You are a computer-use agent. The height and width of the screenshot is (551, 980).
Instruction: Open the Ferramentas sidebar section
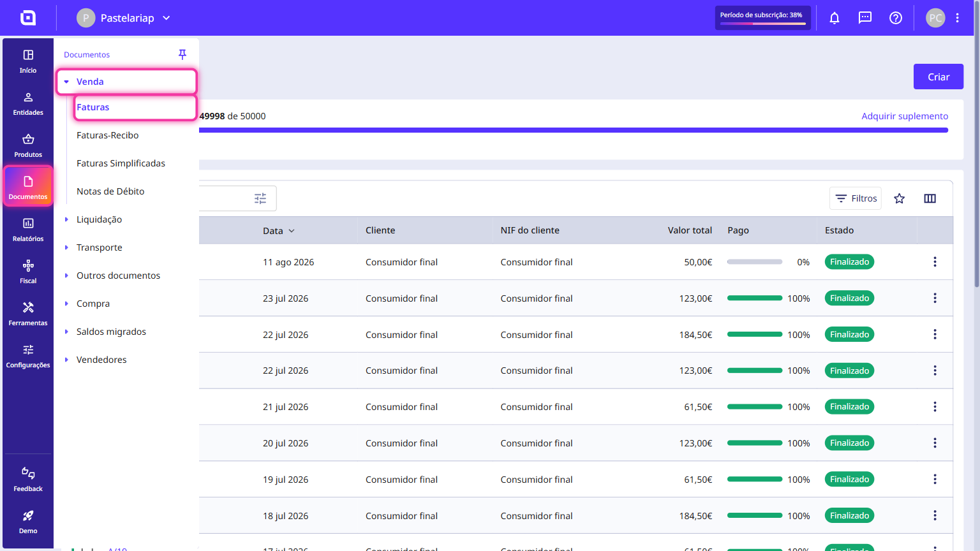coord(28,314)
